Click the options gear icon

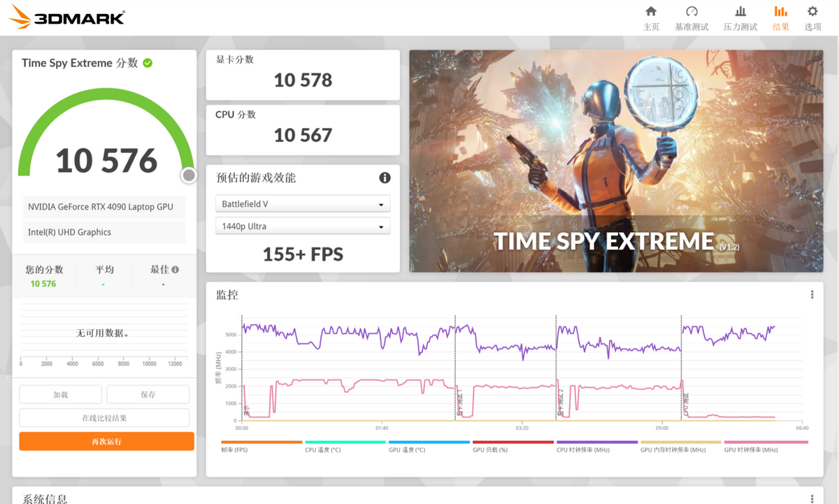[x=812, y=11]
